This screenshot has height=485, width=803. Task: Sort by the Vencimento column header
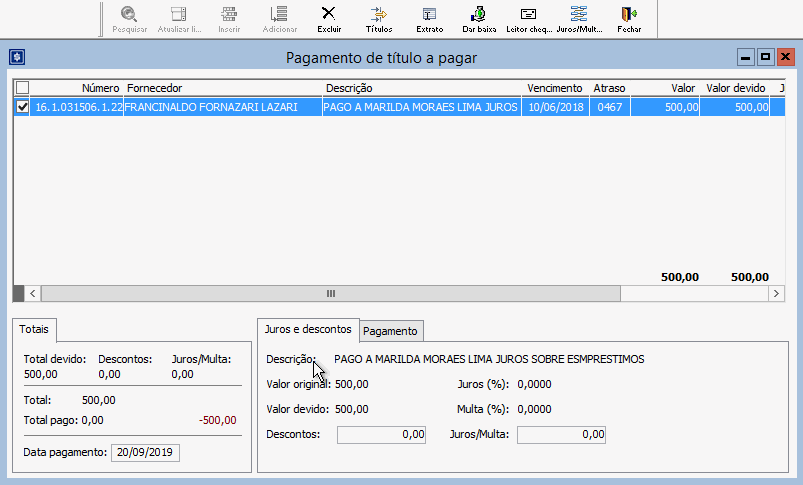[555, 88]
